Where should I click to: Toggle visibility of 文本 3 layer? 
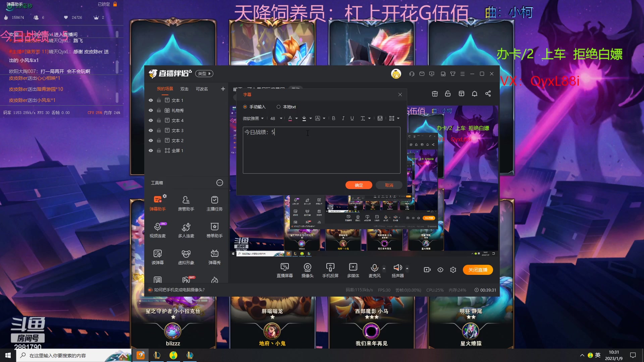tap(151, 130)
